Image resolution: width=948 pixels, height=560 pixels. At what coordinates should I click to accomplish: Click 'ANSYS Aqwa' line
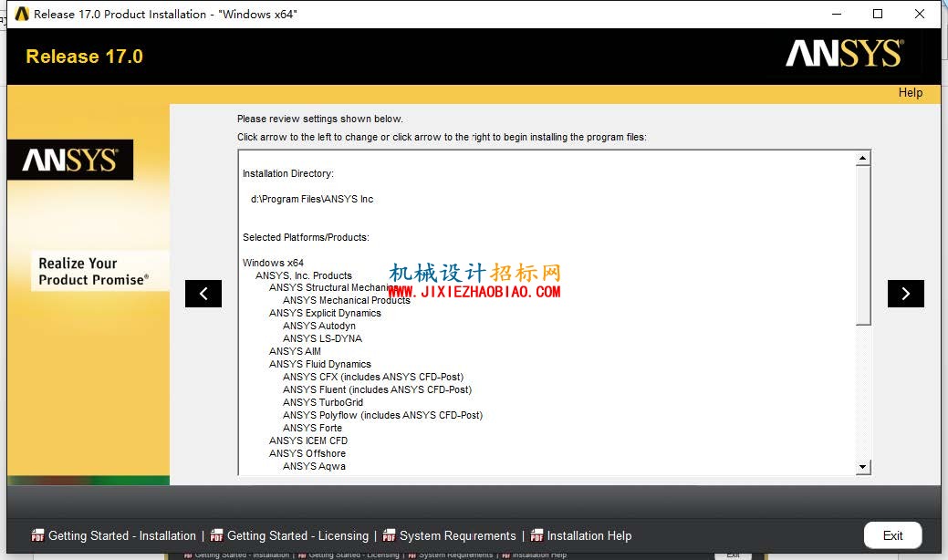point(315,466)
